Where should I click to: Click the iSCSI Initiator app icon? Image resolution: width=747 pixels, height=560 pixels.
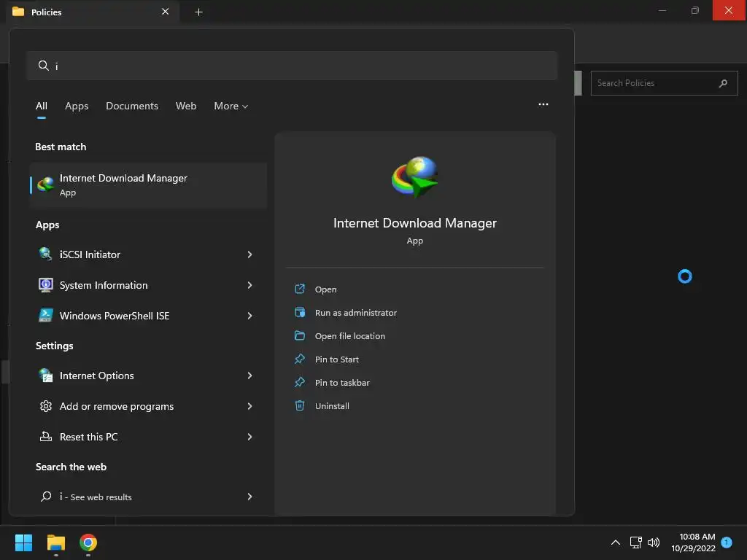[45, 254]
